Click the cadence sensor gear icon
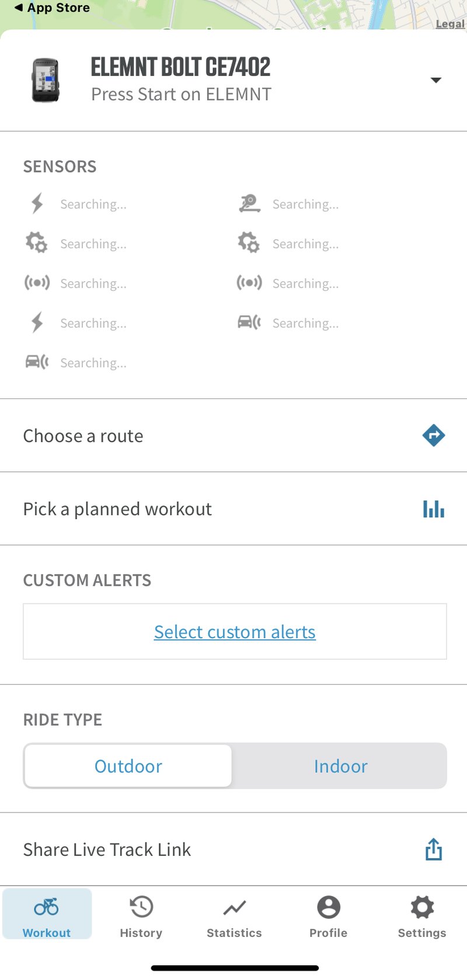The image size is (467, 980). pos(36,243)
